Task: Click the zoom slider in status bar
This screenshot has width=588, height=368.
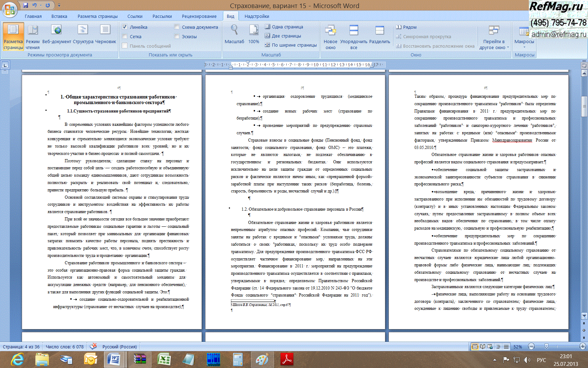Action: click(546, 347)
